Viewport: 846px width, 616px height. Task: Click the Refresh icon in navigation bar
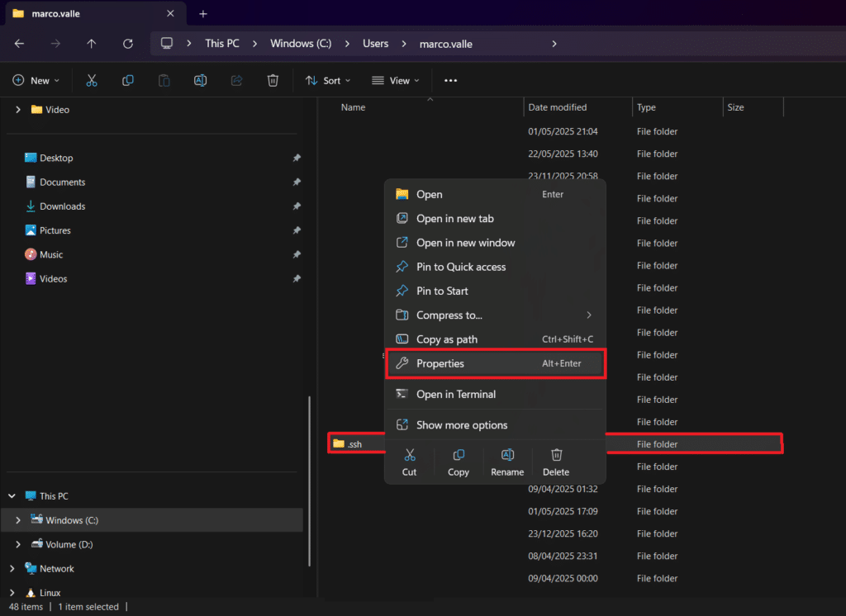[127, 44]
